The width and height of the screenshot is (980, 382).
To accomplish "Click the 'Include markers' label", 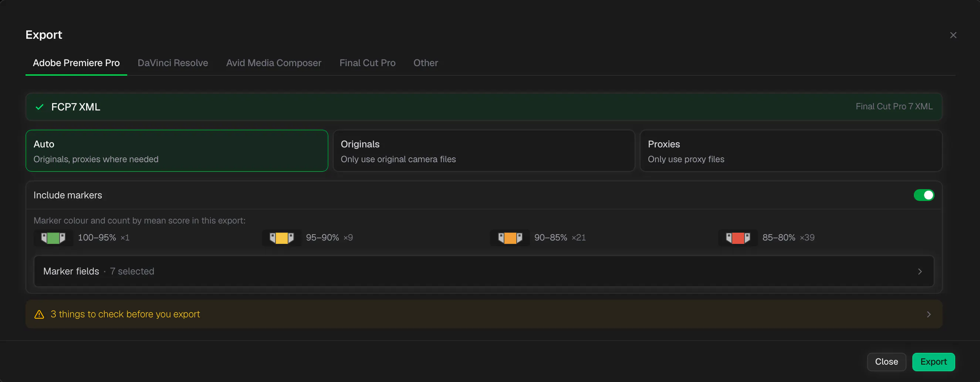I will (68, 195).
